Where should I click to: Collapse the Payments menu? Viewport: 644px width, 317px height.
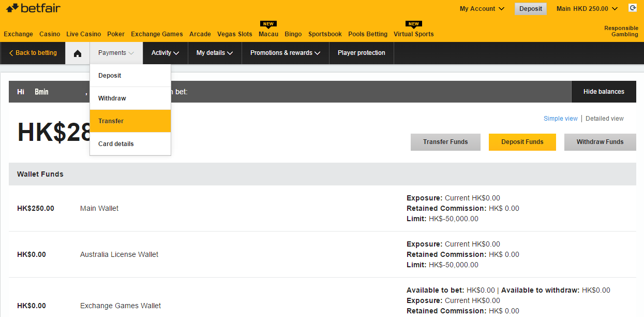tap(116, 53)
